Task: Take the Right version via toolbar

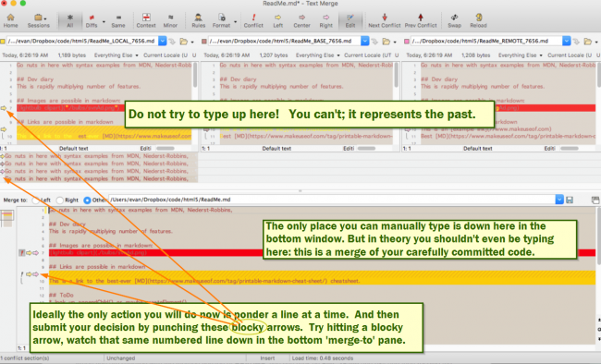Action: (x=325, y=20)
